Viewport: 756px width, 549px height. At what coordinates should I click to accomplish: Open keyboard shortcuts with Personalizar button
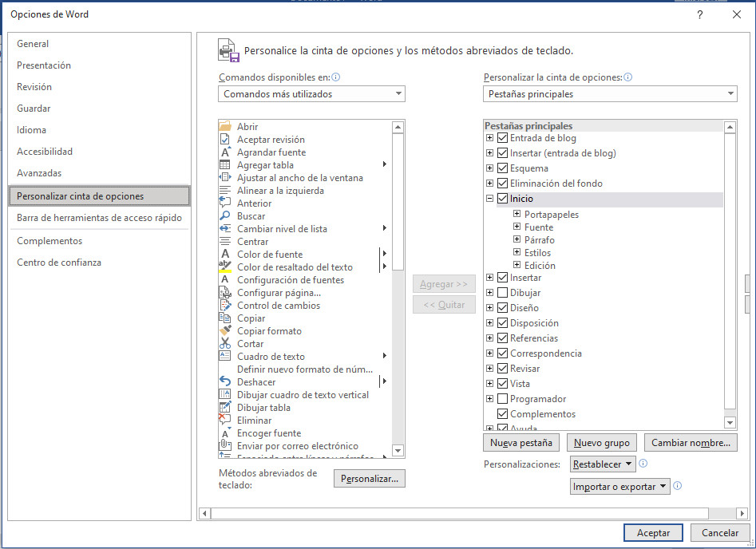pyautogui.click(x=370, y=479)
